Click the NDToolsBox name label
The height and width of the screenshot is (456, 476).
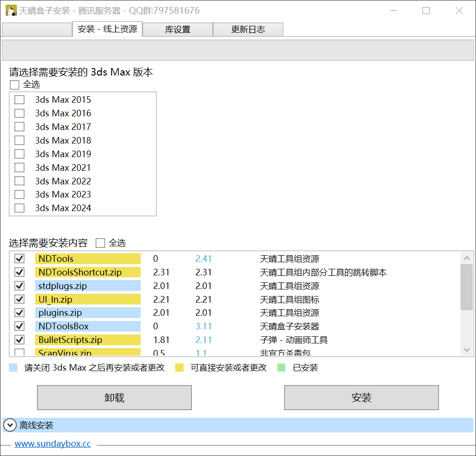88,326
